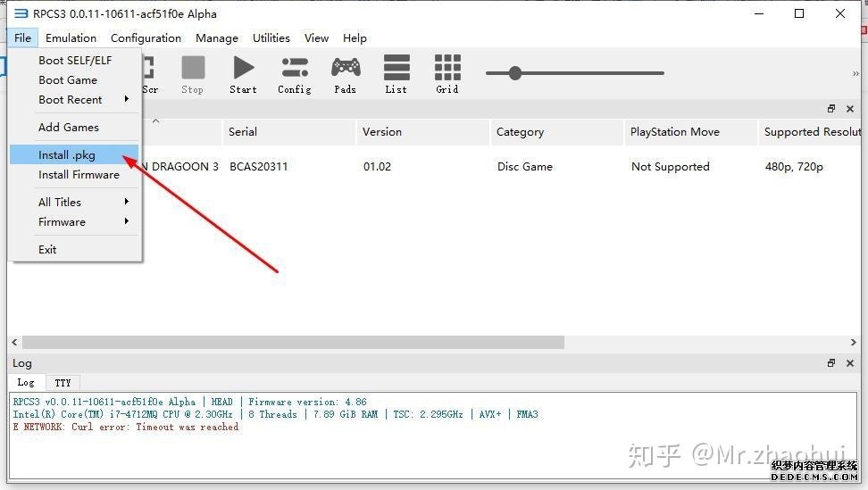This screenshot has width=868, height=490.
Task: Undock the Log panel float icon
Action: (831, 363)
